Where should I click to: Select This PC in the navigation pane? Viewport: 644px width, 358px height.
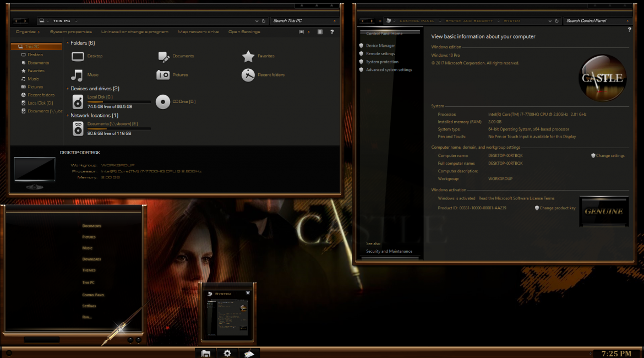click(x=36, y=47)
